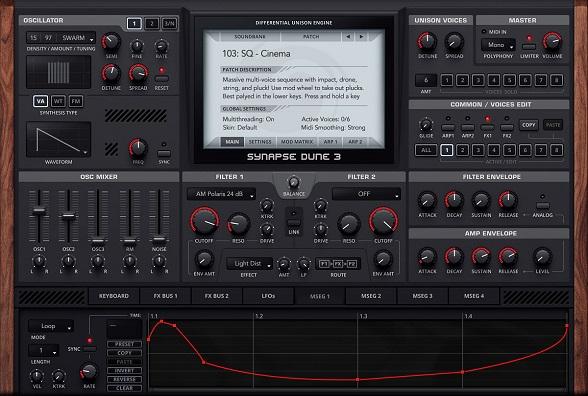Switch to the MOD MATRIX display tab
This screenshot has width=588, height=396.
(x=297, y=142)
